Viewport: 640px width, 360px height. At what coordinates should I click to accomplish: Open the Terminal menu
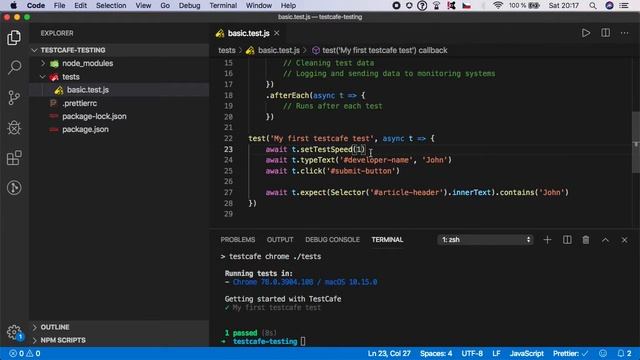click(x=223, y=6)
